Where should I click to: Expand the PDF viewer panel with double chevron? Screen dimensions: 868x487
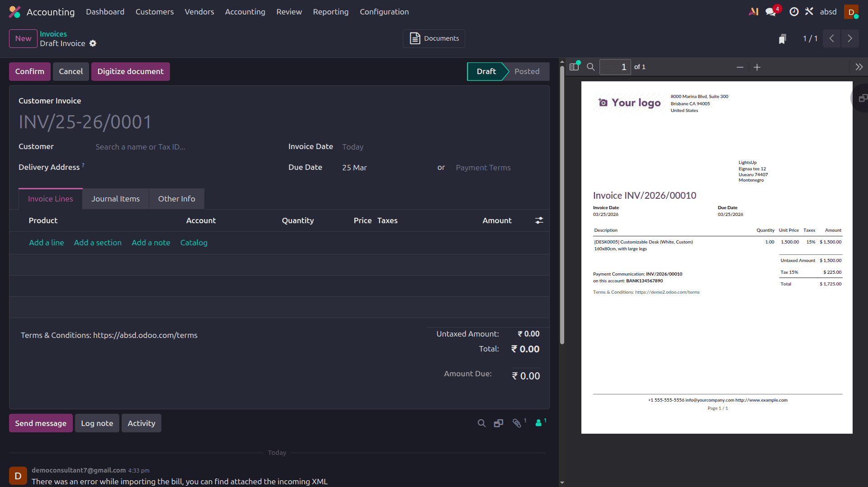coord(859,66)
